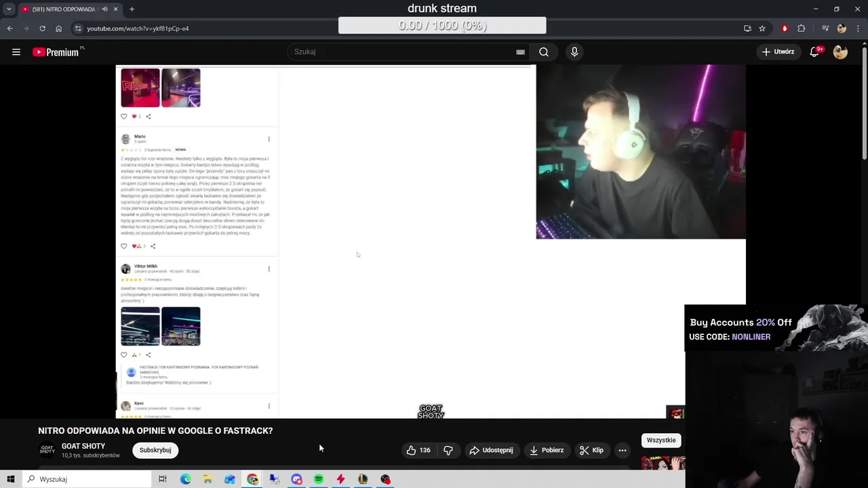Screen dimensions: 868x488
Task: Open the on-screen keyboard icon
Action: click(520, 52)
